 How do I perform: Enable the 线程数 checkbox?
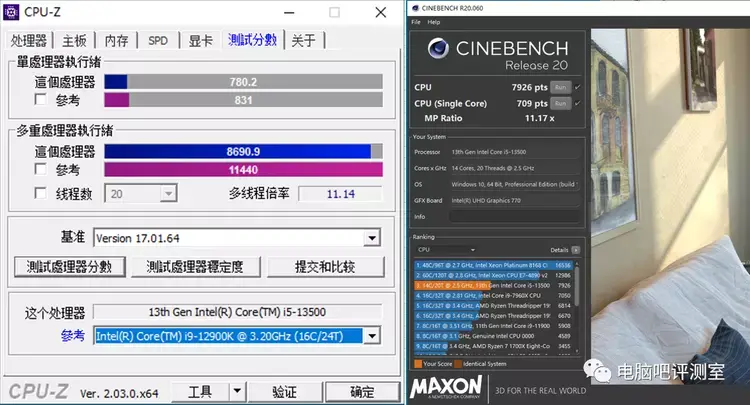click(41, 193)
